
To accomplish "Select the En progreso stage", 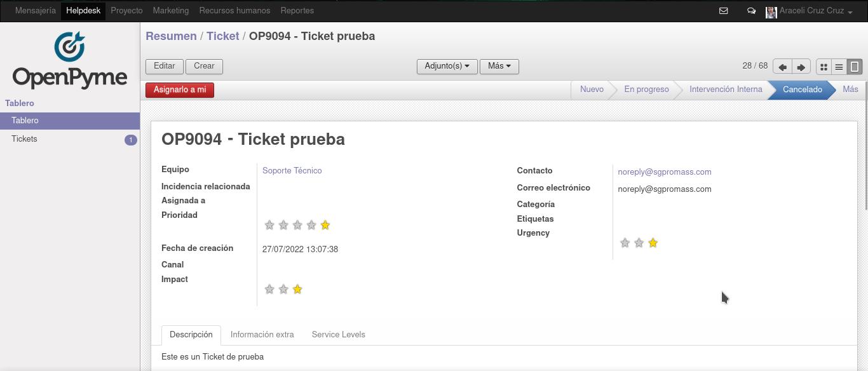I will click(646, 90).
